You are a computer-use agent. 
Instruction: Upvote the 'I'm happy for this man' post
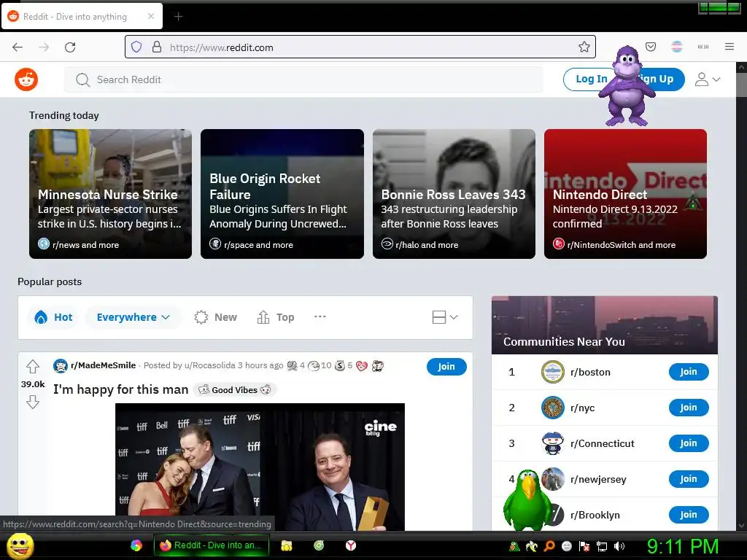coord(32,366)
